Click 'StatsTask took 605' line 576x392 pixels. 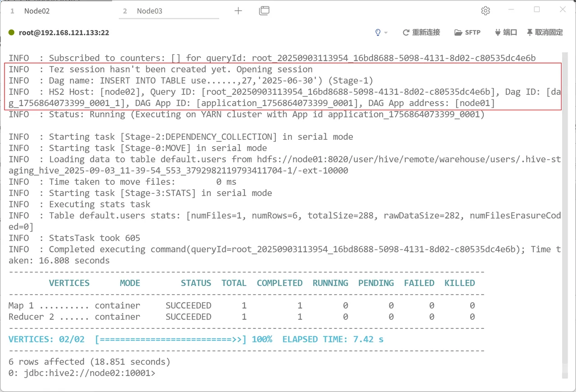(74, 238)
